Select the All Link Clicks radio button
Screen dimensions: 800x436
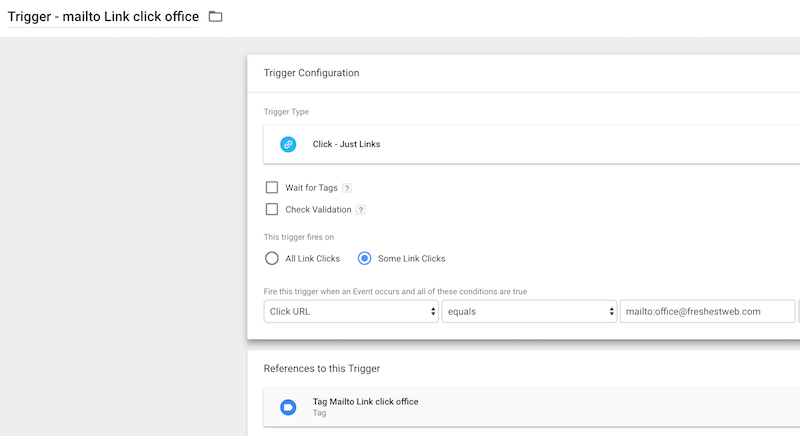(271, 258)
